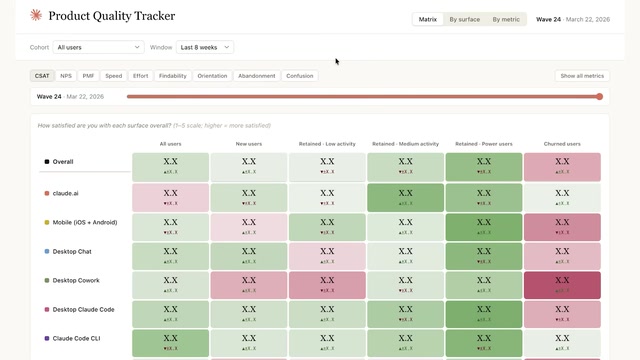Select the Desktop Claude Code row label
Image resolution: width=640 pixels, height=360 pixels.
pos(83,309)
